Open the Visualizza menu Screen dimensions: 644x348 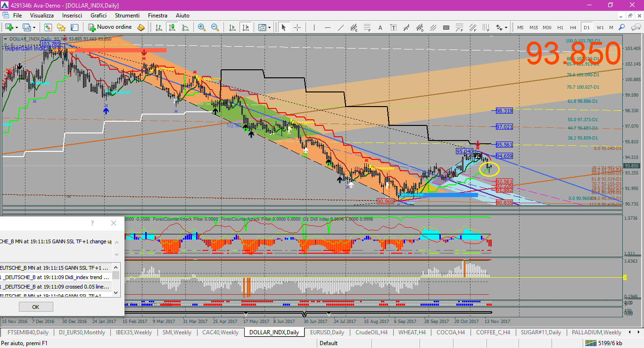tap(42, 16)
